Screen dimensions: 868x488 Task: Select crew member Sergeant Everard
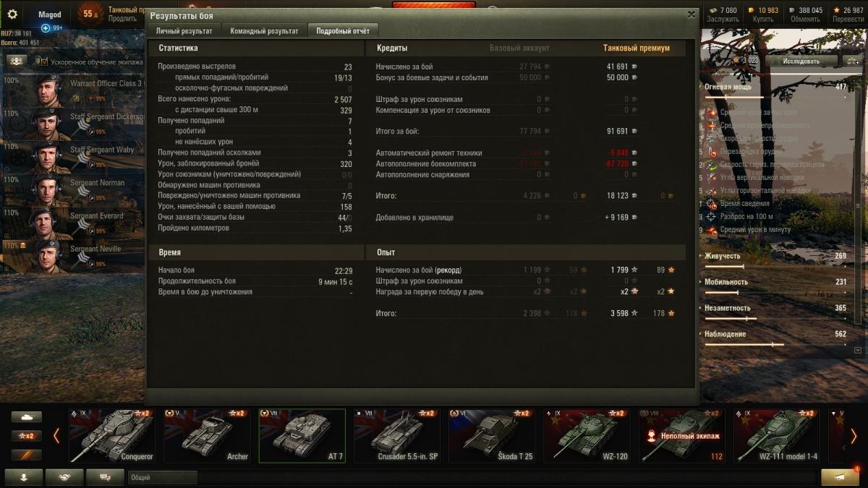(x=72, y=223)
